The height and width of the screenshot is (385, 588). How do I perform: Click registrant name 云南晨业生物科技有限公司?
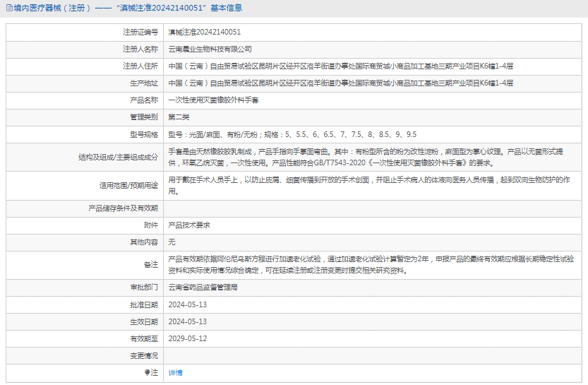pyautogui.click(x=210, y=49)
